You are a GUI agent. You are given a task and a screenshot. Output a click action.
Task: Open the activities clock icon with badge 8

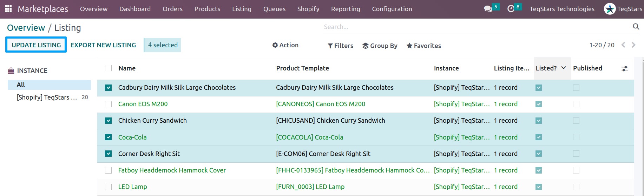pos(511,9)
